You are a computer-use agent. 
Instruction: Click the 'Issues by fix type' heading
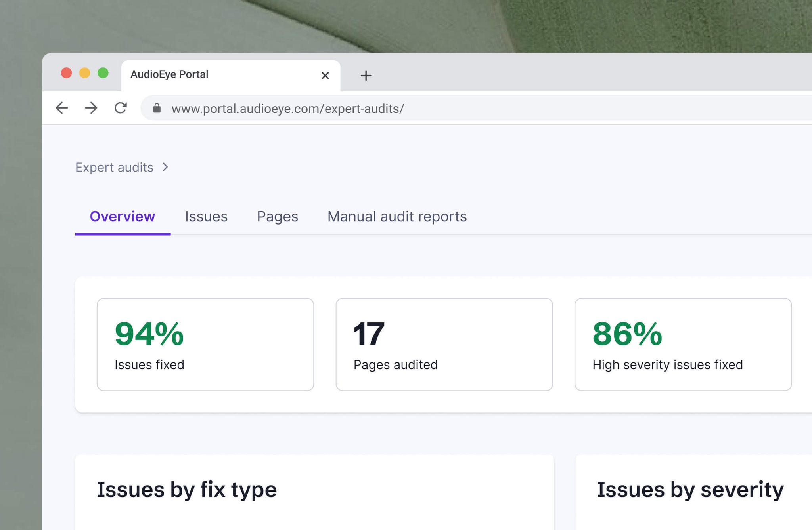pos(187,490)
